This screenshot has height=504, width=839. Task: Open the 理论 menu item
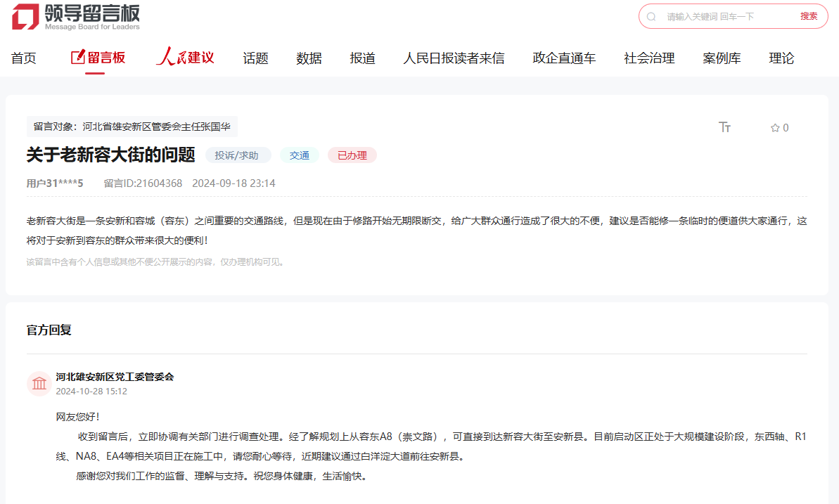(x=781, y=58)
